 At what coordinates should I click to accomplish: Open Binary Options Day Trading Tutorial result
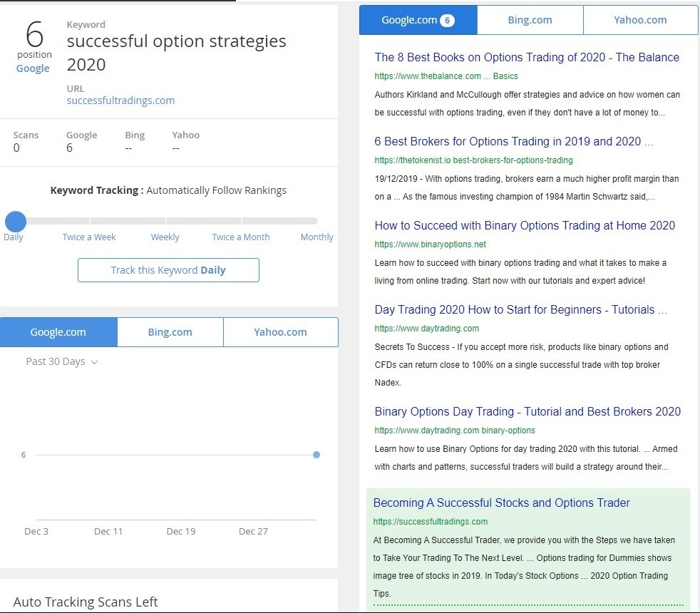click(527, 412)
